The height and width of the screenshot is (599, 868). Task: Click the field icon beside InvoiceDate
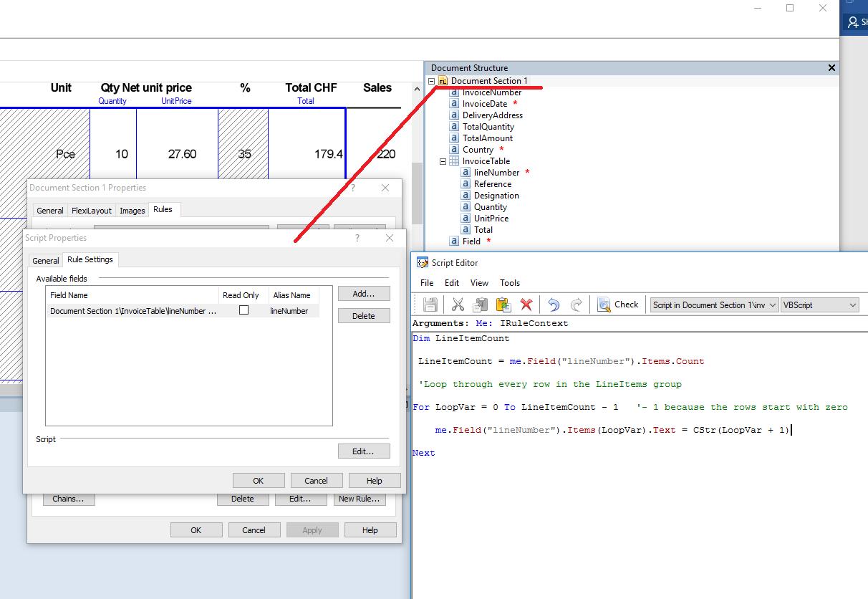click(x=454, y=104)
